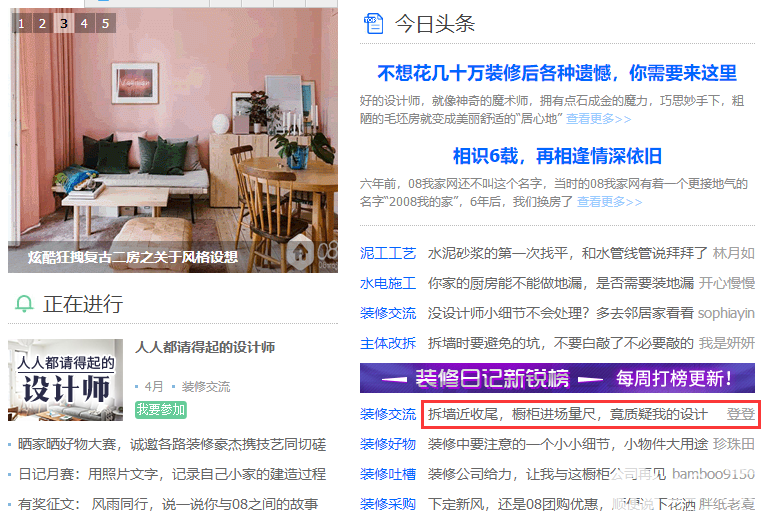Open the 装修吐槽 category link
Screen dimensions: 763x524
click(388, 474)
